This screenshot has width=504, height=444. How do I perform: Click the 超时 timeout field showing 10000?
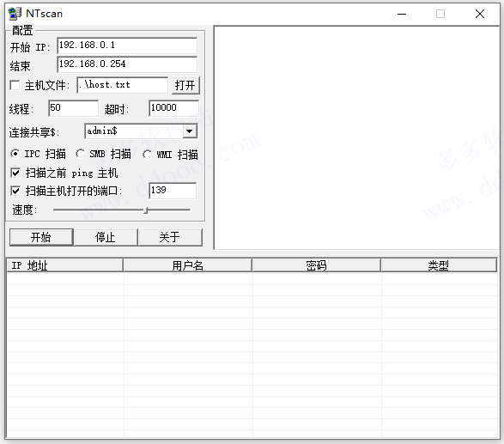[x=173, y=108]
